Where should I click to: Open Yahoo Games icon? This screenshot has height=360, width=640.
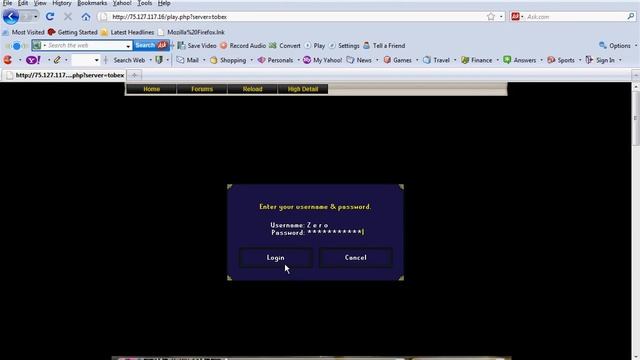pos(387,60)
